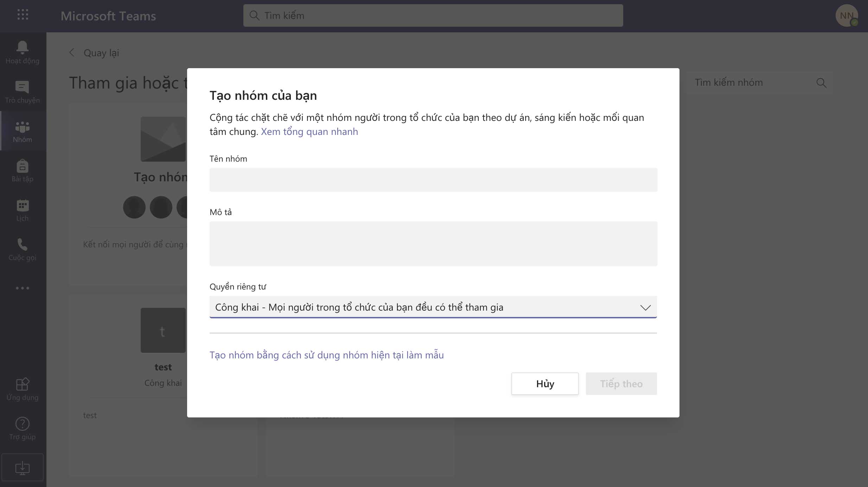Select Nhóm teams sidebar icon
Screen dimensions: 868x487
pos(23,131)
